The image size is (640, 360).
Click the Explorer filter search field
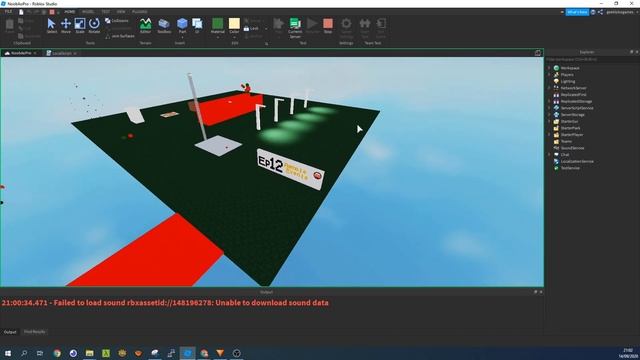592,59
